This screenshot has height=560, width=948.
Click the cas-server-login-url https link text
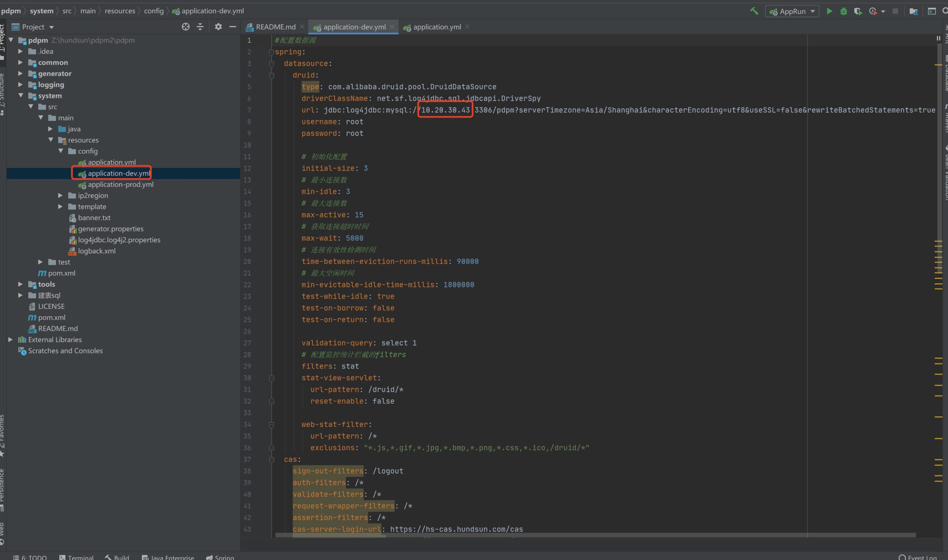pyautogui.click(x=457, y=529)
